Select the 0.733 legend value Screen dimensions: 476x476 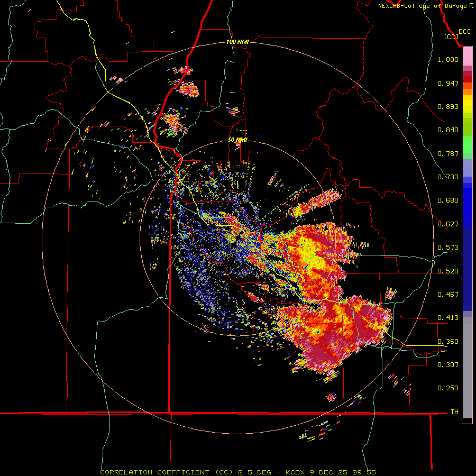pos(448,177)
